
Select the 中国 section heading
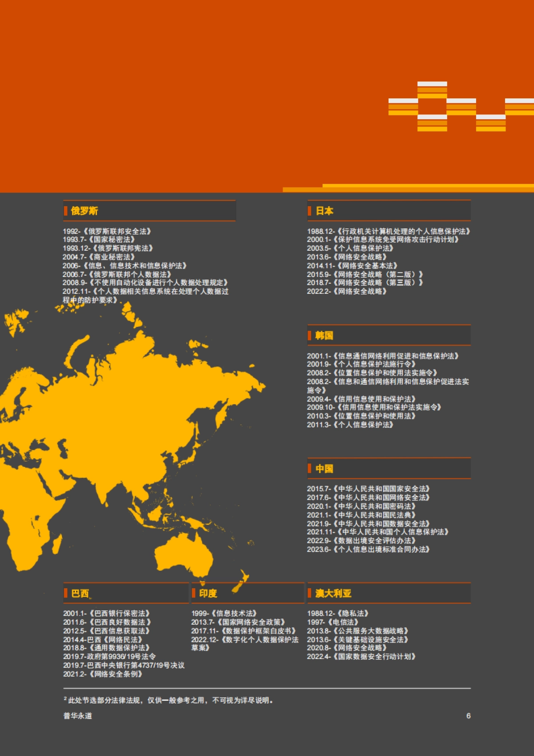(324, 469)
